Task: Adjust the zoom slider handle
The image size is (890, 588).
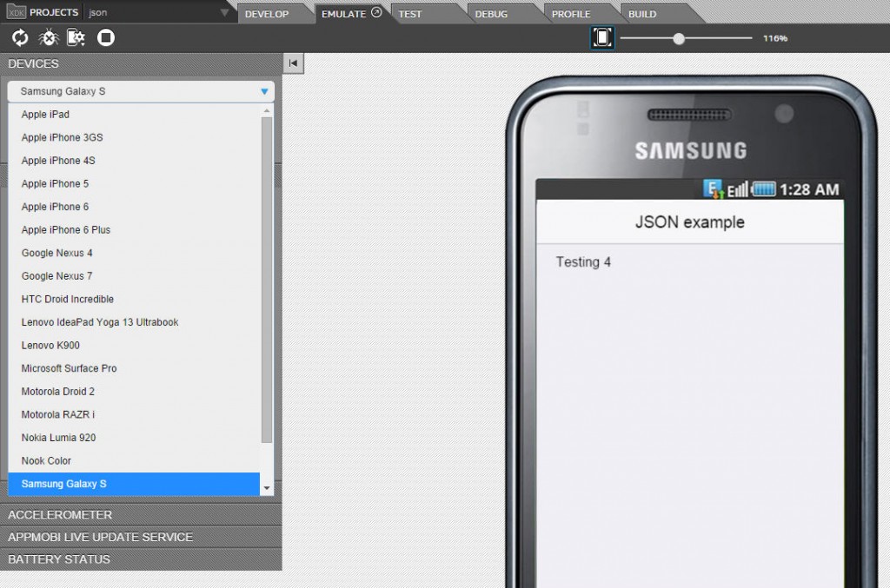Action: 678,38
